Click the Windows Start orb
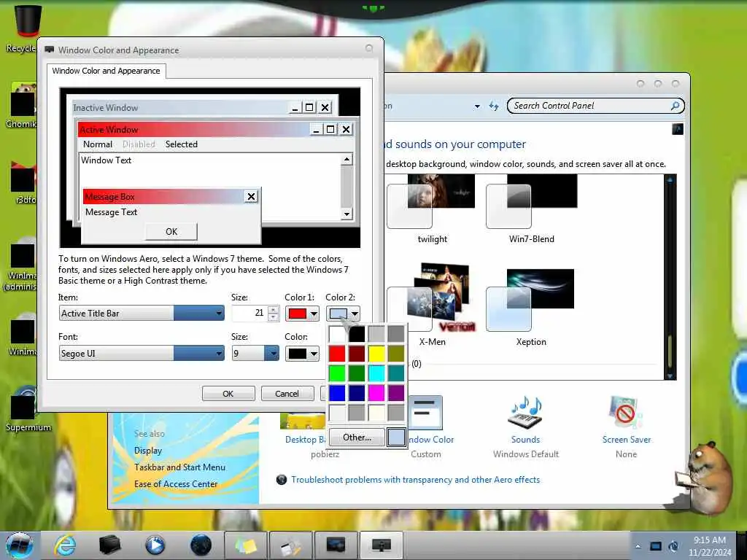Viewport: 747px width, 560px height. click(x=20, y=545)
